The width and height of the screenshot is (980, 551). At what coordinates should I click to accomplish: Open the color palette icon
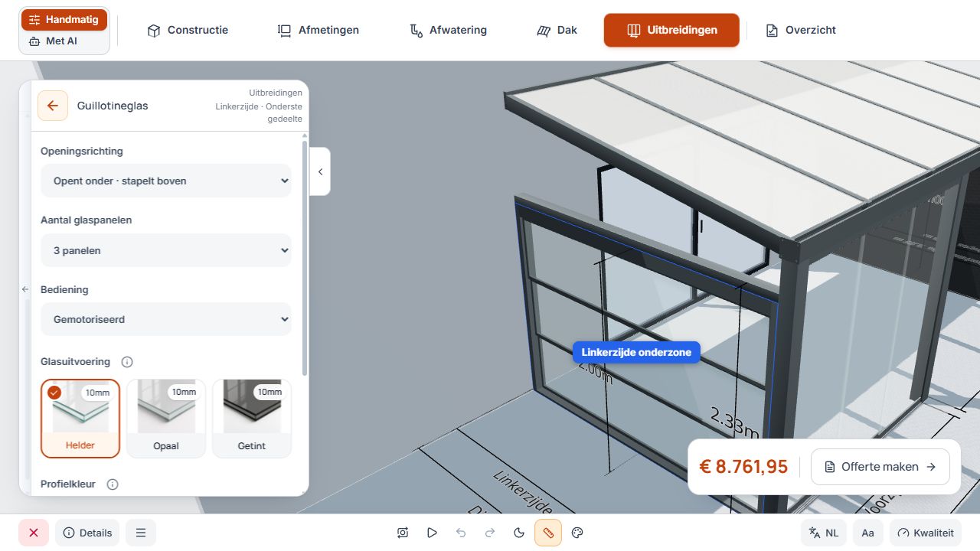point(578,533)
